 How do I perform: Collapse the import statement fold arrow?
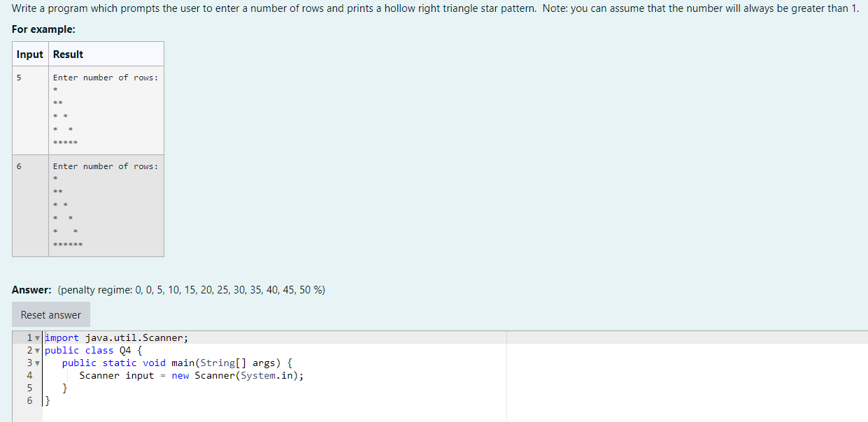tap(37, 337)
